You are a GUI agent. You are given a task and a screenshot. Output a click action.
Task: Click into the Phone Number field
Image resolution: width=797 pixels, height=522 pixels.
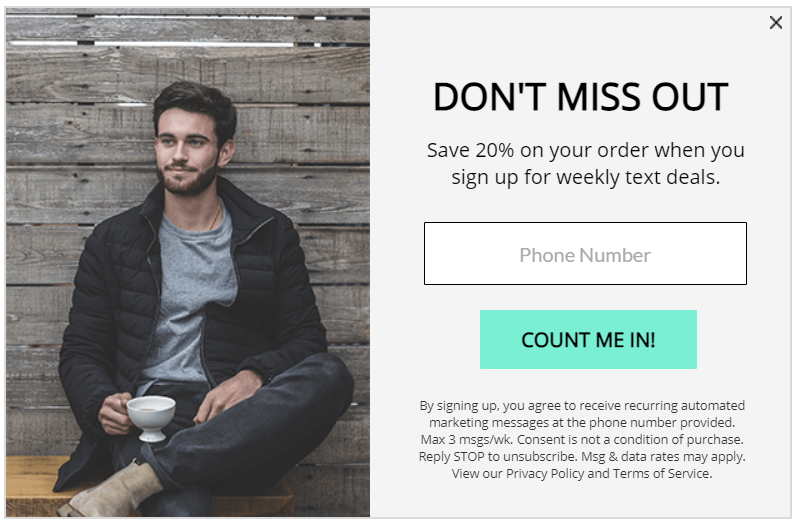[x=585, y=253]
